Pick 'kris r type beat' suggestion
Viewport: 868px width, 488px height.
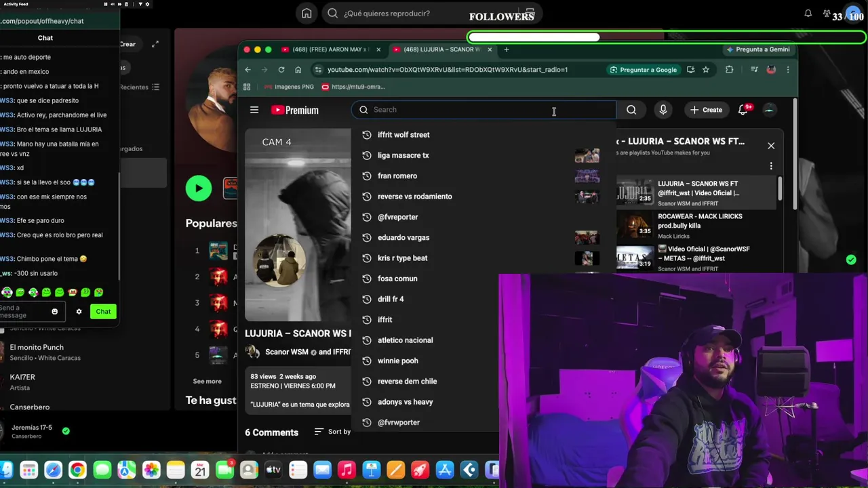point(484,258)
